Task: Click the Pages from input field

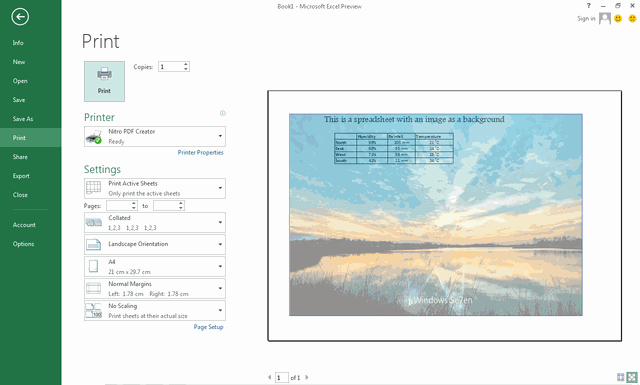Action: (x=118, y=206)
